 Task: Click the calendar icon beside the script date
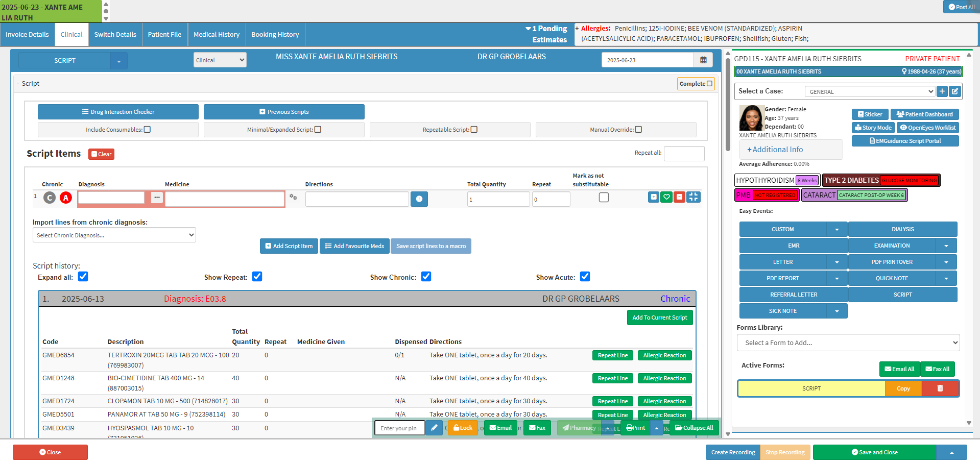click(x=703, y=60)
